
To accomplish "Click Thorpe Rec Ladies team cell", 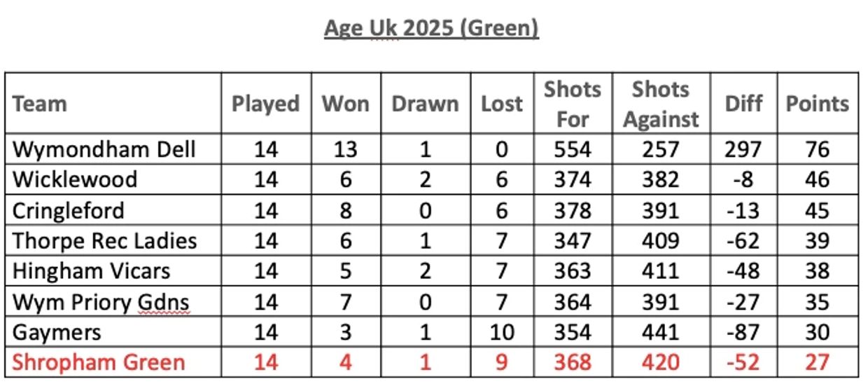I will click(x=104, y=240).
